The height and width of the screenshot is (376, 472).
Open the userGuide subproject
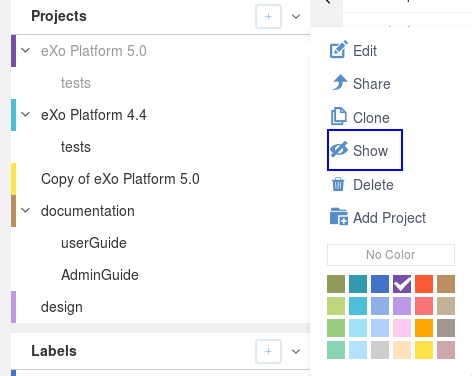pyautogui.click(x=94, y=243)
